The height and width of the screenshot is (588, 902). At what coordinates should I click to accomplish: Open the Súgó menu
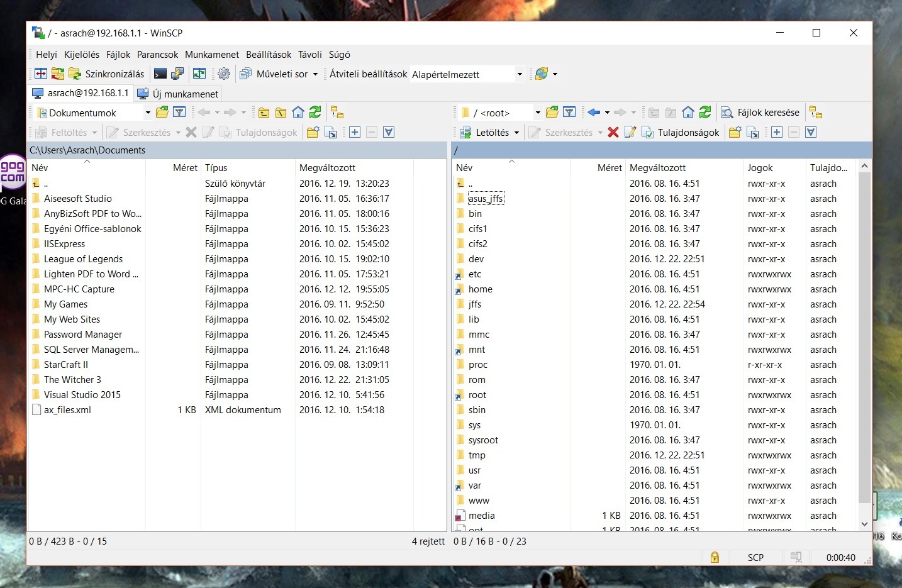[340, 55]
